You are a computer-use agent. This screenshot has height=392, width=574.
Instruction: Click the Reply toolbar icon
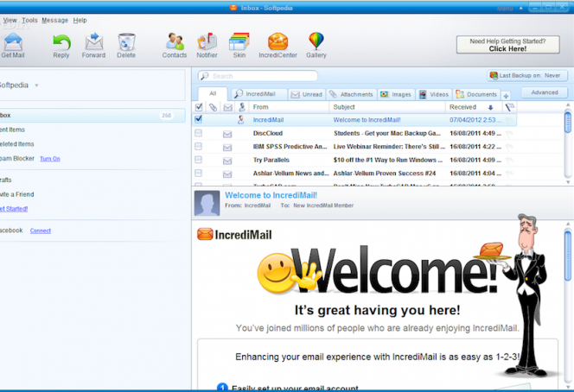61,45
